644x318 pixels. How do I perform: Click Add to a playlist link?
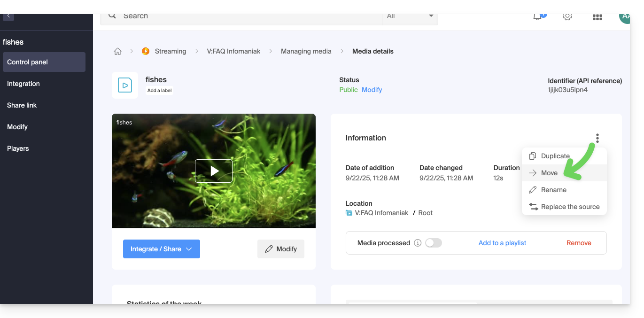click(x=502, y=243)
